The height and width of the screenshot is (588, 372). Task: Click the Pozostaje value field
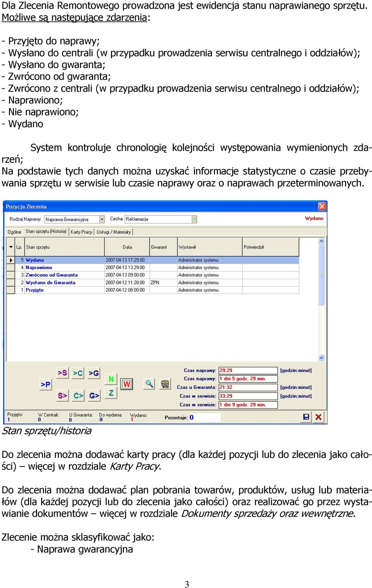[205, 418]
